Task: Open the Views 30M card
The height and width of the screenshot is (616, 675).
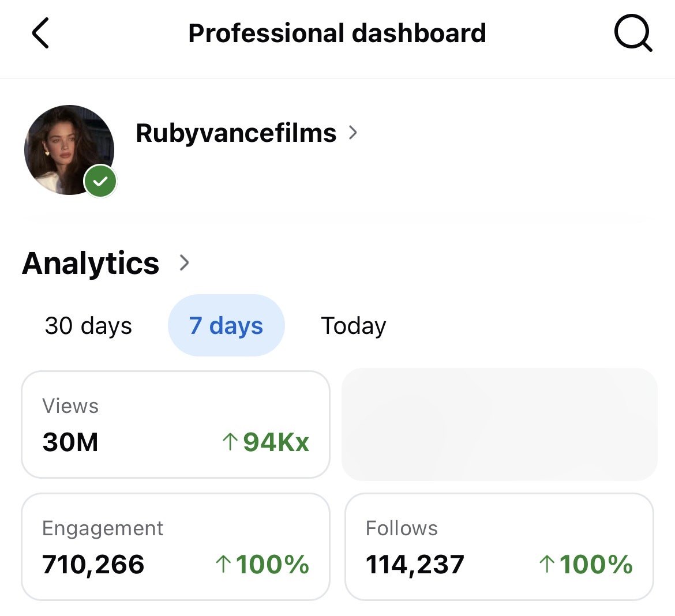Action: click(x=175, y=425)
